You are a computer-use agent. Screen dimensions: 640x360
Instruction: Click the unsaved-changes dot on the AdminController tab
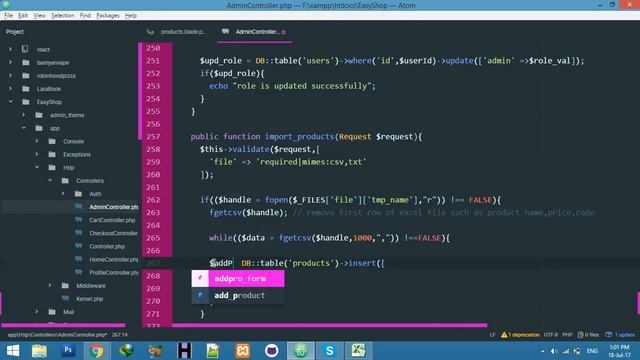tap(283, 32)
